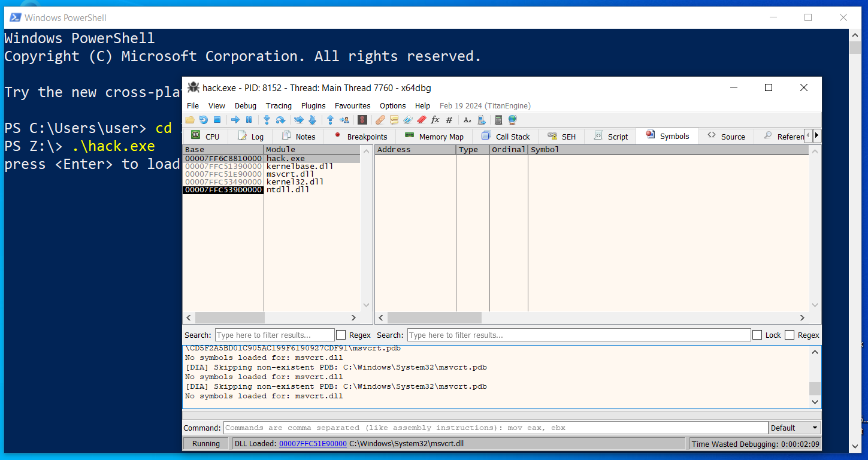Open the Options menu
This screenshot has height=460, width=868.
[x=393, y=105]
